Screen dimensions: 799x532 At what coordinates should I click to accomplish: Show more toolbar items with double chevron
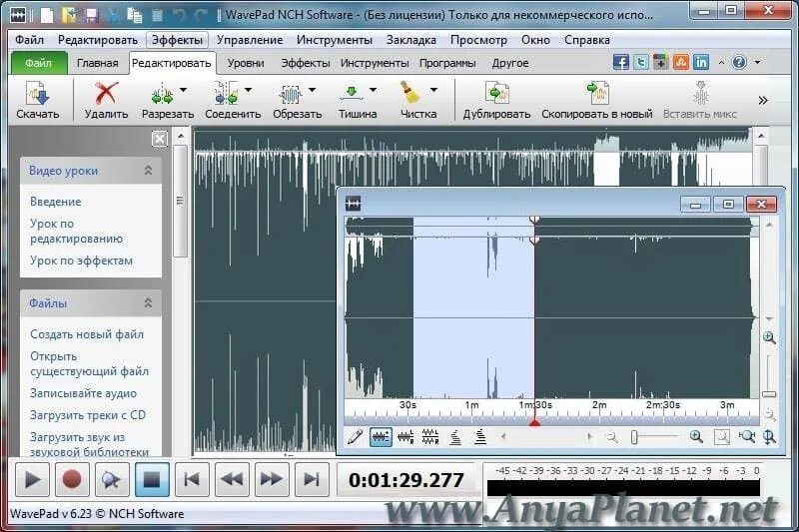click(763, 100)
